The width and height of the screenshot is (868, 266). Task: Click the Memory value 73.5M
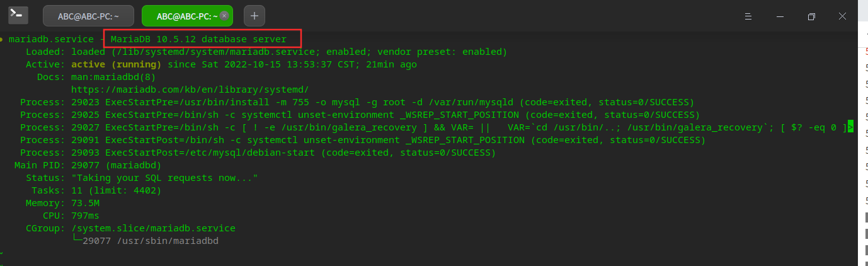[86, 203]
